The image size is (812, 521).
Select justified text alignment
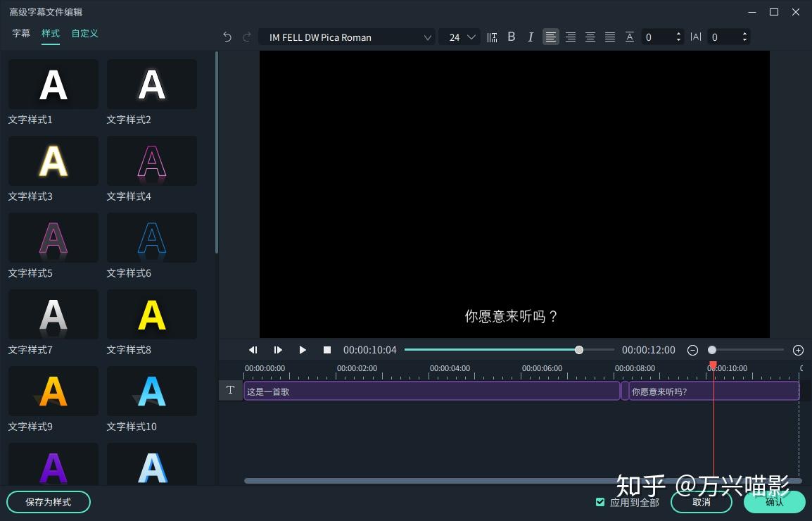[610, 37]
